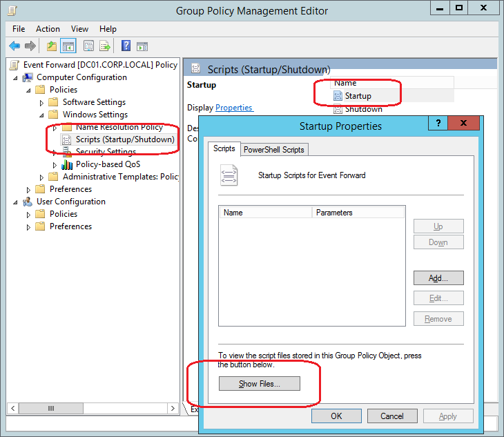This screenshot has height=437, width=504.
Task: Switch to the PowerShell Scripts tab
Action: (273, 149)
